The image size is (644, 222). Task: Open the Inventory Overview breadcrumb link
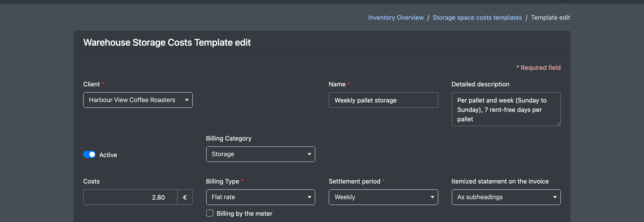(x=396, y=17)
